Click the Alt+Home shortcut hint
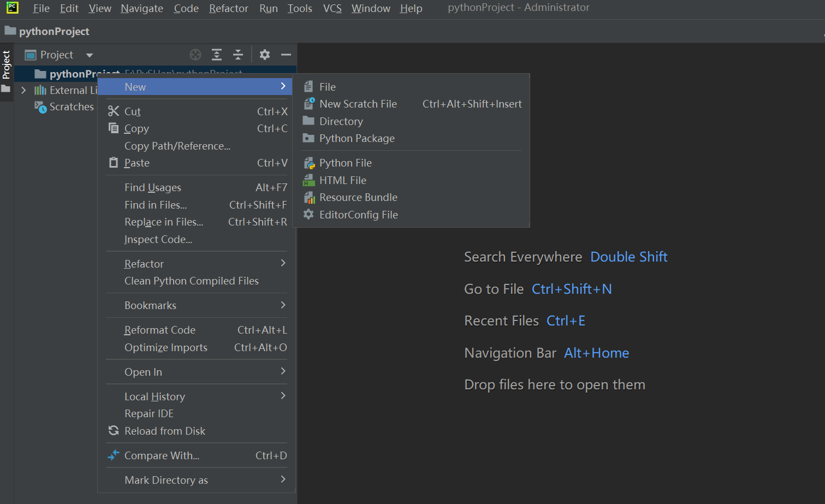This screenshot has width=825, height=504. click(x=596, y=353)
